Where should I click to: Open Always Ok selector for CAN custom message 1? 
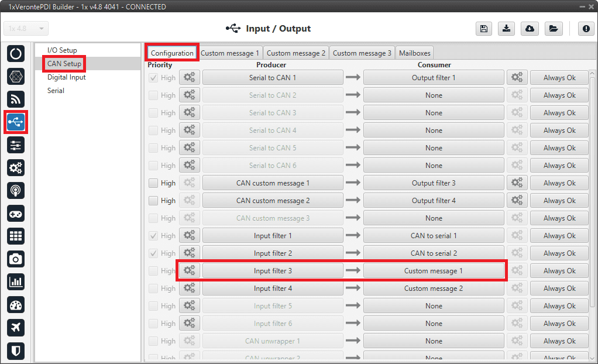tap(559, 183)
